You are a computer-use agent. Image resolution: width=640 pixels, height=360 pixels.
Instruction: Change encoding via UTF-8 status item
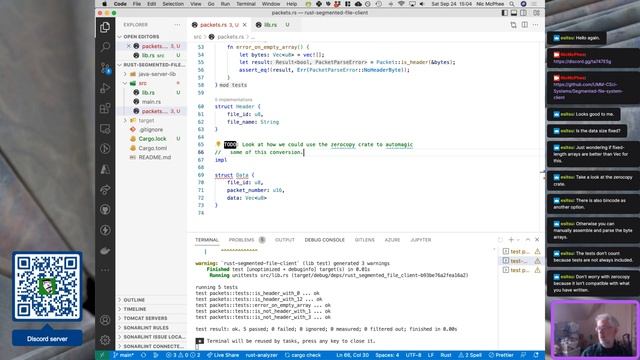413,355
